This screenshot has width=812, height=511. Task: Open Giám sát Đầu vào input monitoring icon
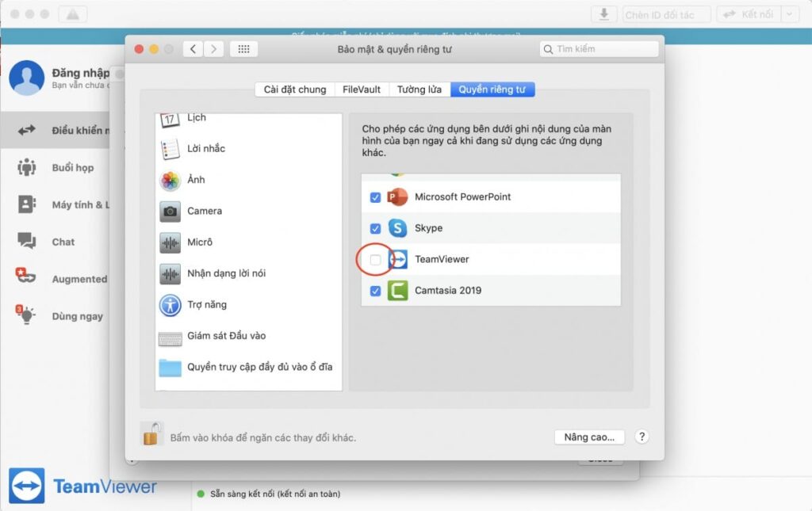click(171, 336)
